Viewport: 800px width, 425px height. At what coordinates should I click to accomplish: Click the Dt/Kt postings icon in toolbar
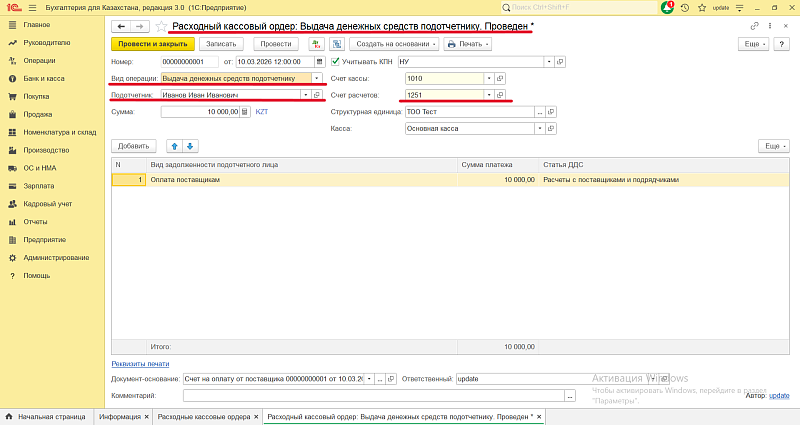[317, 44]
